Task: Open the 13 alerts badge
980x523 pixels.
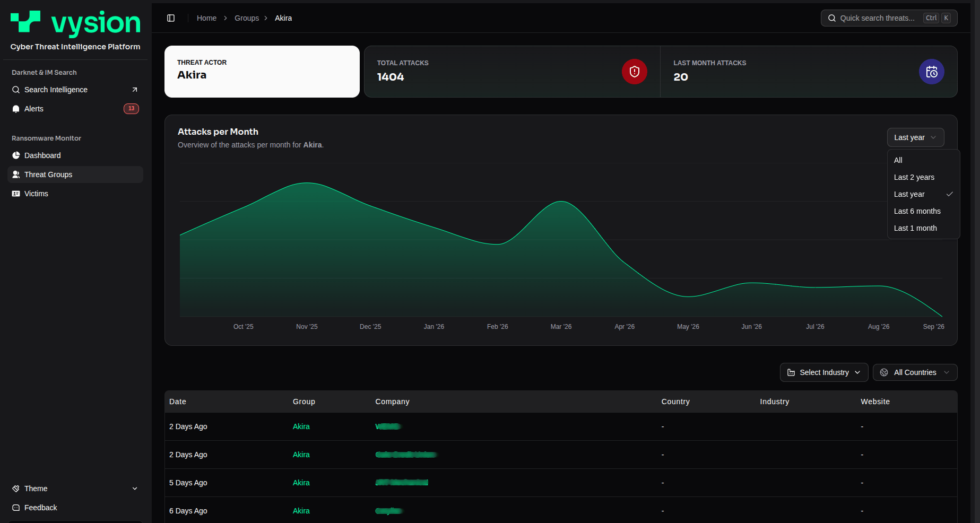Action: tap(131, 109)
